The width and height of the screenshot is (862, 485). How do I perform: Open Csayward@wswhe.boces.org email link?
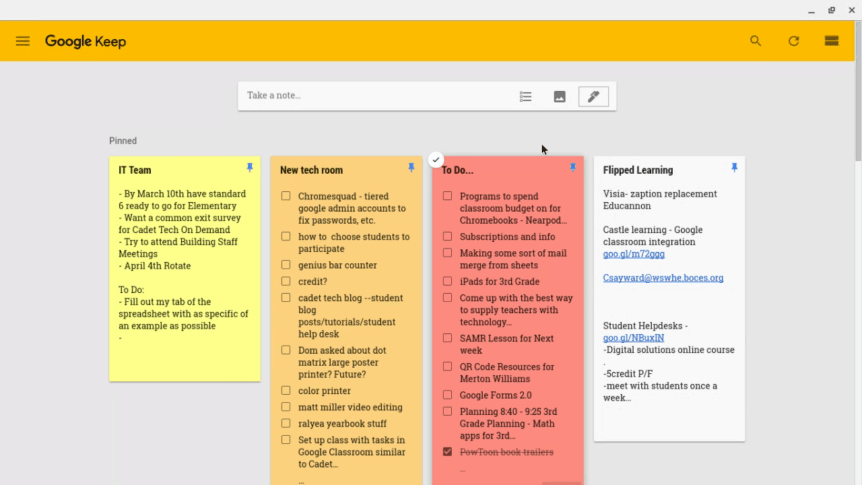pyautogui.click(x=663, y=278)
